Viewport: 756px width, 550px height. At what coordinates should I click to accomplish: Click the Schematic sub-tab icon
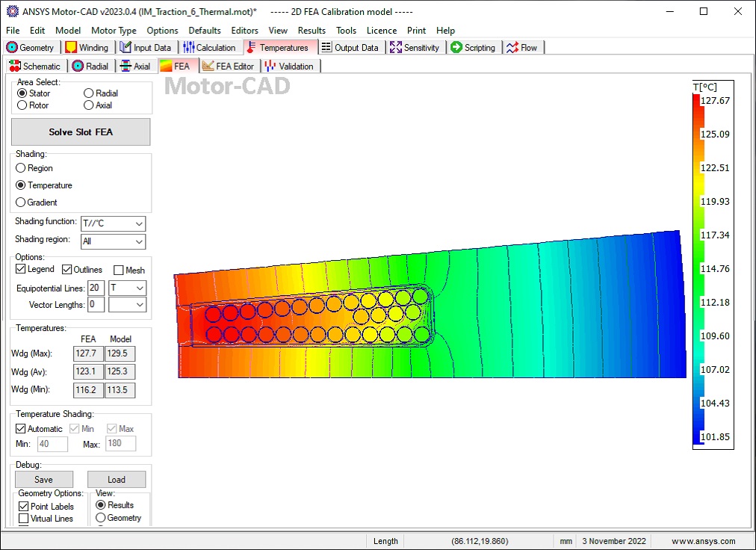[x=15, y=66]
